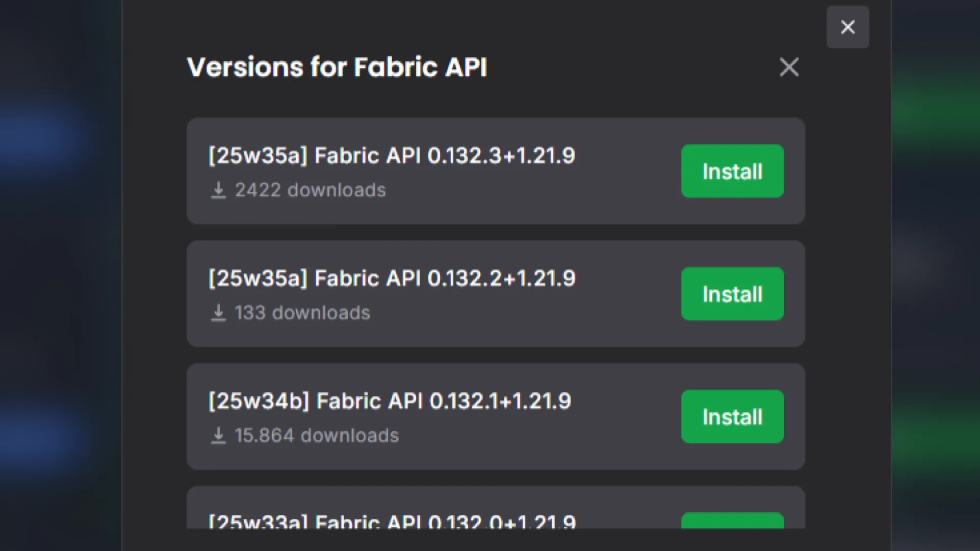Open the [25w34b] Fabric API 0.132.1+1.21.9 entry title
The image size is (980, 551).
pyautogui.click(x=390, y=401)
